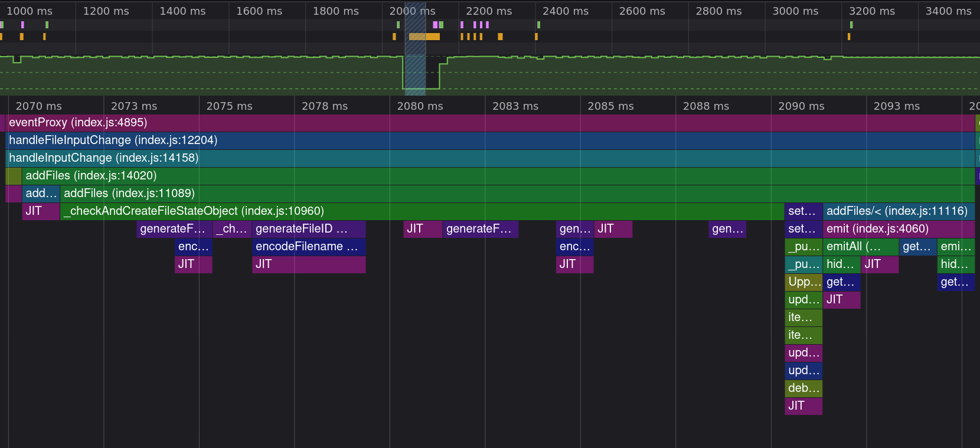Select JIT frame left of second generateF…
This screenshot has height=448, width=980.
[423, 229]
